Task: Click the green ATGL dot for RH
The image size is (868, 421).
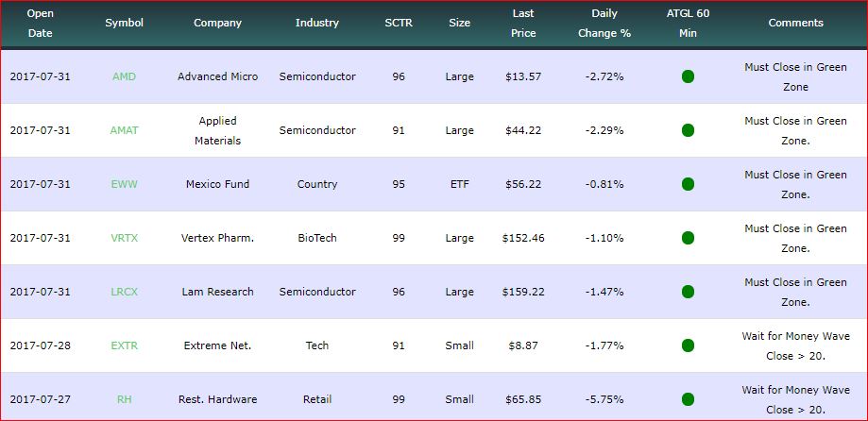Action: [x=688, y=399]
